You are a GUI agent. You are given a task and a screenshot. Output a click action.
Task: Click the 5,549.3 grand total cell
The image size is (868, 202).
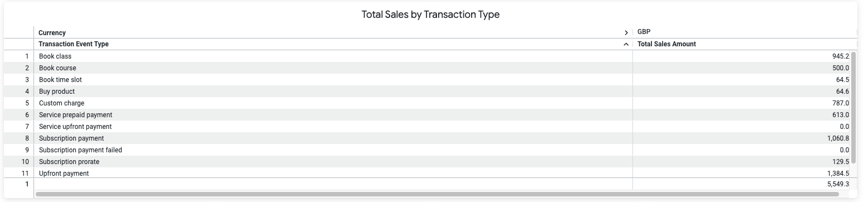[838, 184]
